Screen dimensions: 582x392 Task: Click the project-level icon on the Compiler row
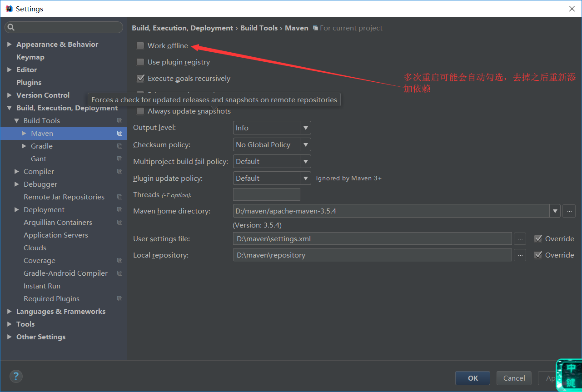119,172
